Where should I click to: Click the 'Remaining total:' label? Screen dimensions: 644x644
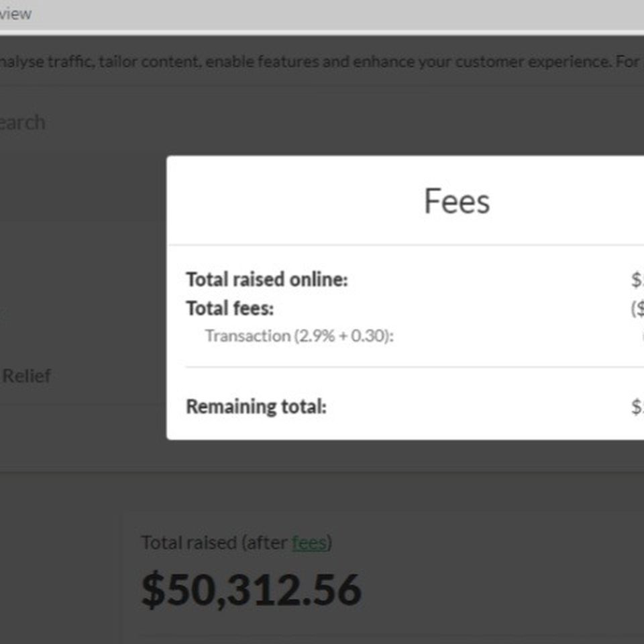tap(256, 407)
